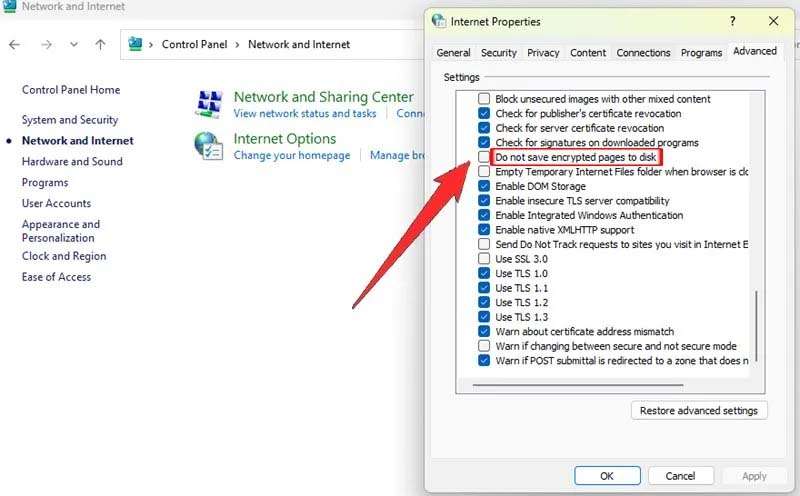This screenshot has width=800, height=496.
Task: Click the Up arrow navigation button
Action: coord(101,45)
